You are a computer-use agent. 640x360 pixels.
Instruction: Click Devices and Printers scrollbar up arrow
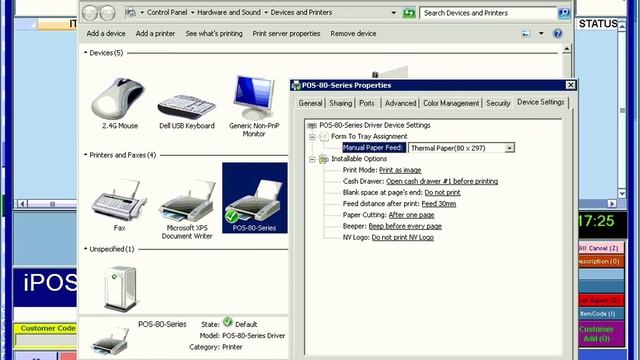(x=566, y=49)
